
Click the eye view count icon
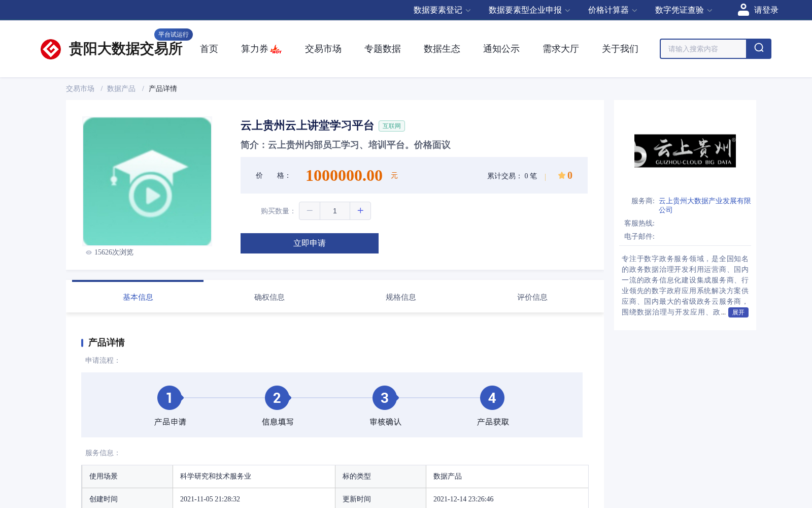(89, 252)
